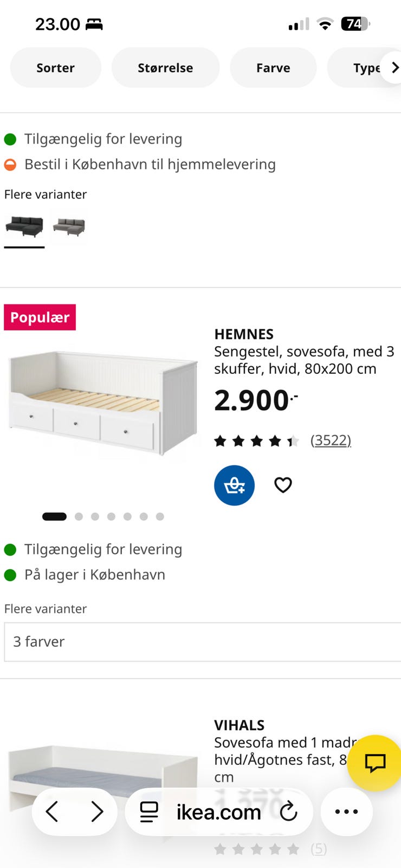Expand the 3 farver variants selector
This screenshot has height=868, width=401.
202,642
